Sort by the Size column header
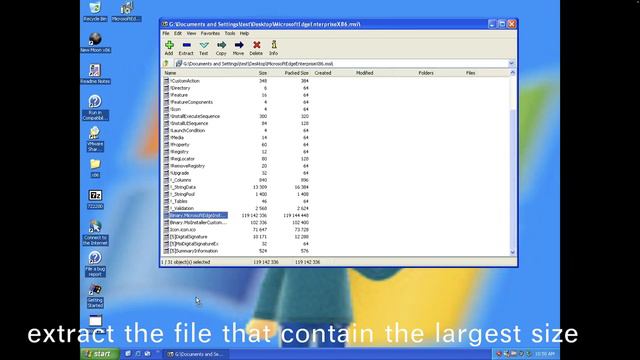The height and width of the screenshot is (360, 640). (x=262, y=73)
